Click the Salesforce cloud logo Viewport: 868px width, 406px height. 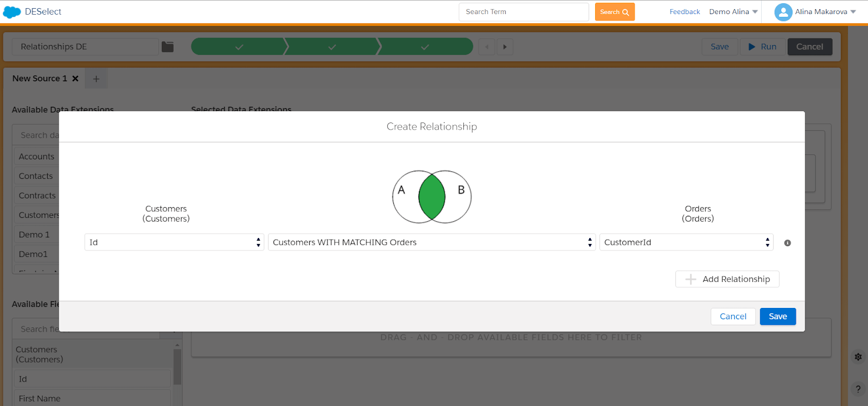[x=12, y=12]
